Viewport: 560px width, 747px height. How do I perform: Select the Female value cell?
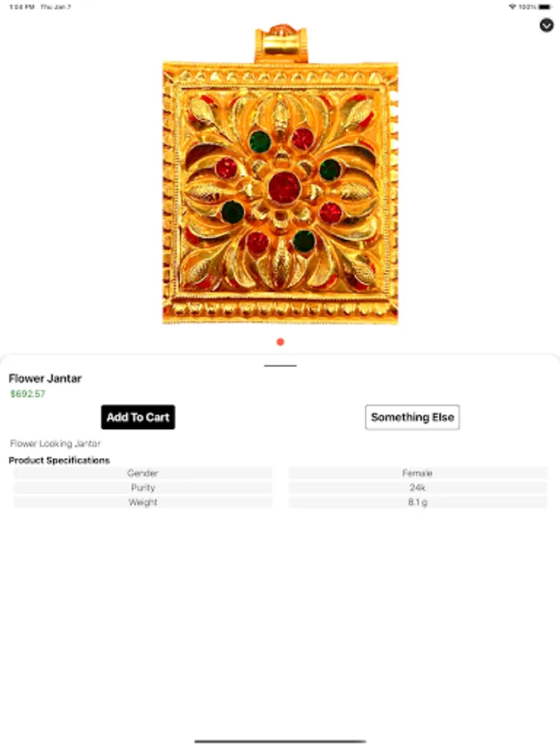[x=417, y=473]
